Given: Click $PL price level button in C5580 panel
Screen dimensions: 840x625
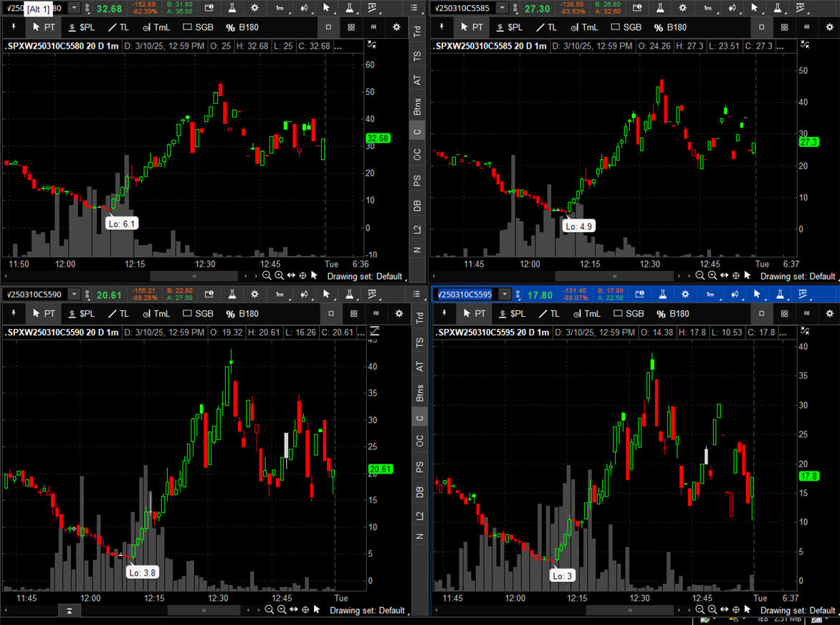Looking at the screenshot, I should click(x=82, y=27).
